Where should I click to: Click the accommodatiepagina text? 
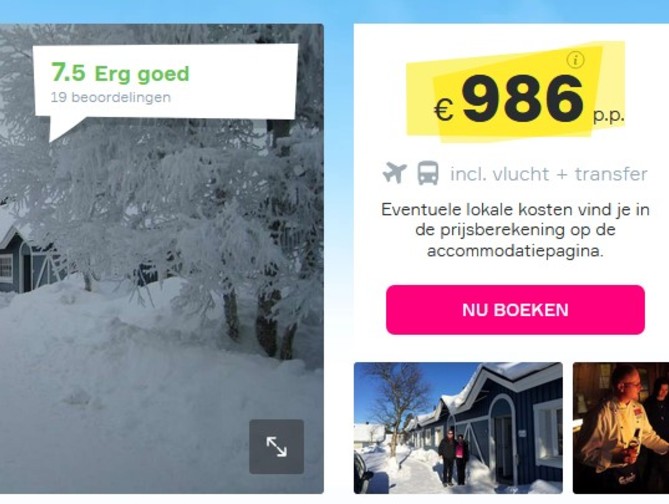(x=515, y=251)
